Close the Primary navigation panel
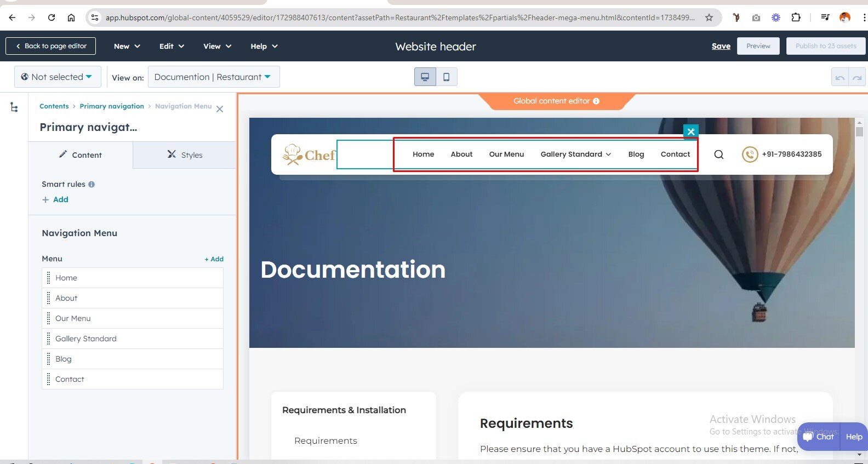The width and height of the screenshot is (868, 464). click(x=220, y=109)
